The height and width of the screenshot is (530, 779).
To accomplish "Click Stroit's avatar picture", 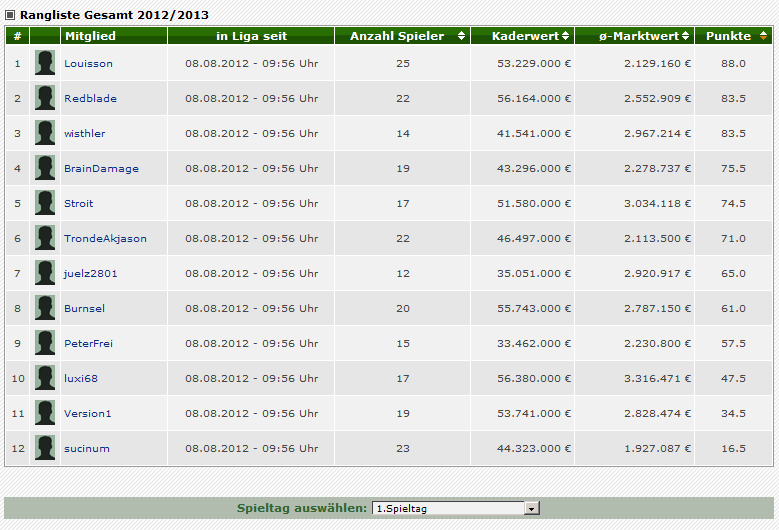I will [45, 203].
